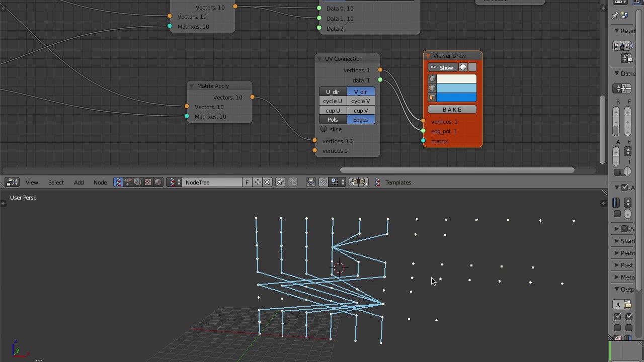This screenshot has width=644, height=362.
Task: Toggle the Show visibility button in Viewer Draw
Action: pyautogui.click(x=443, y=67)
